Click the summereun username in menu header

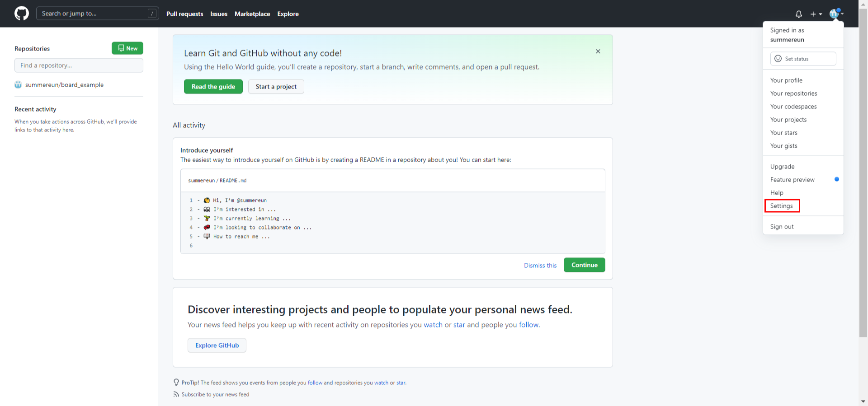(x=787, y=40)
